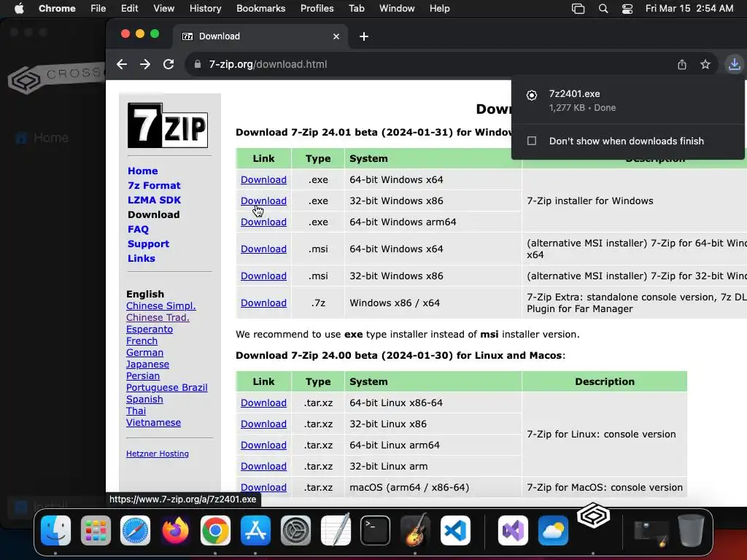Open Visual Studio from the dock
This screenshot has height=560, width=747.
(513, 531)
